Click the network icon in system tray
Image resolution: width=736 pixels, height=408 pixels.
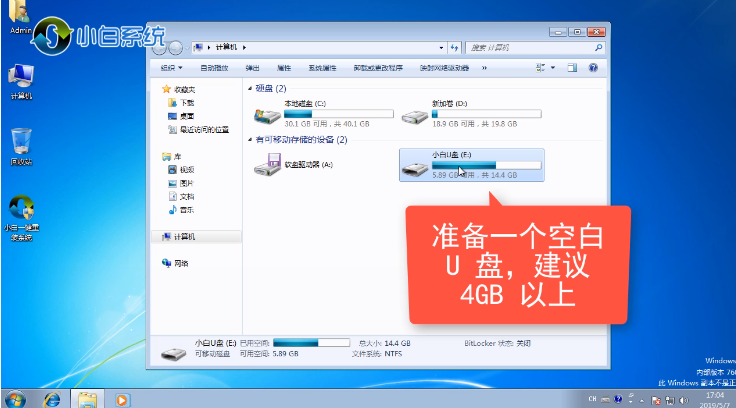(x=670, y=400)
